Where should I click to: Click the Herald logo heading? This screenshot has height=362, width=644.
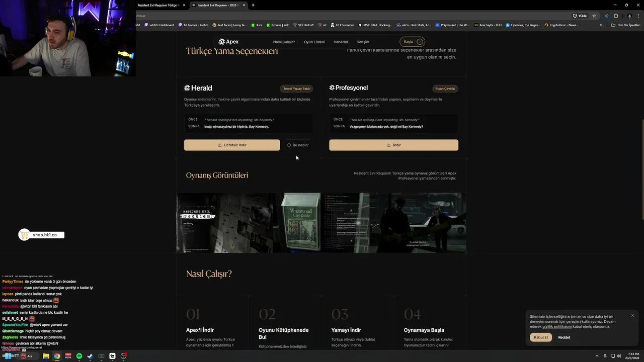click(x=198, y=88)
